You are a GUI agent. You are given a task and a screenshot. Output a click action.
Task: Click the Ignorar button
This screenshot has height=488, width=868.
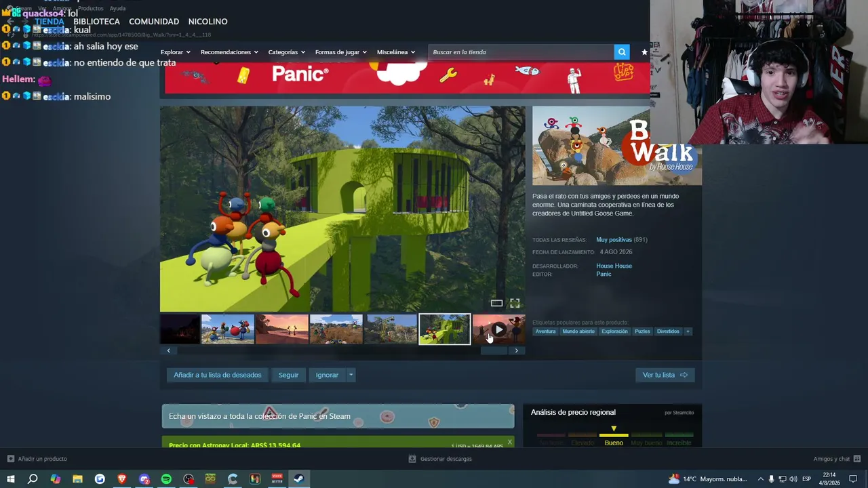click(327, 375)
